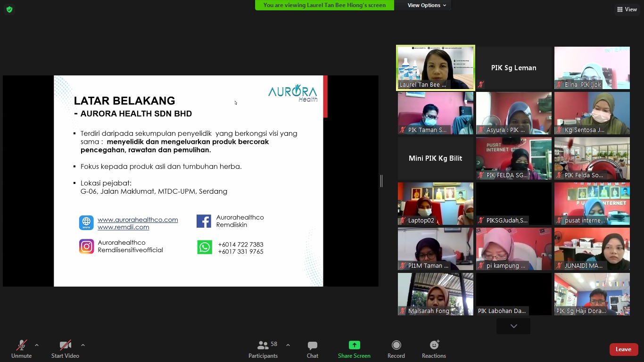Click the divider handle between panels
Screen dimensions: 644x362
point(381,181)
